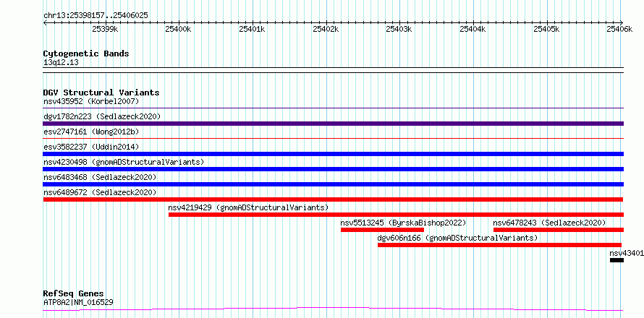This screenshot has width=644, height=318.
Task: Select the red bar under nsv4219429
Action: click(397, 215)
